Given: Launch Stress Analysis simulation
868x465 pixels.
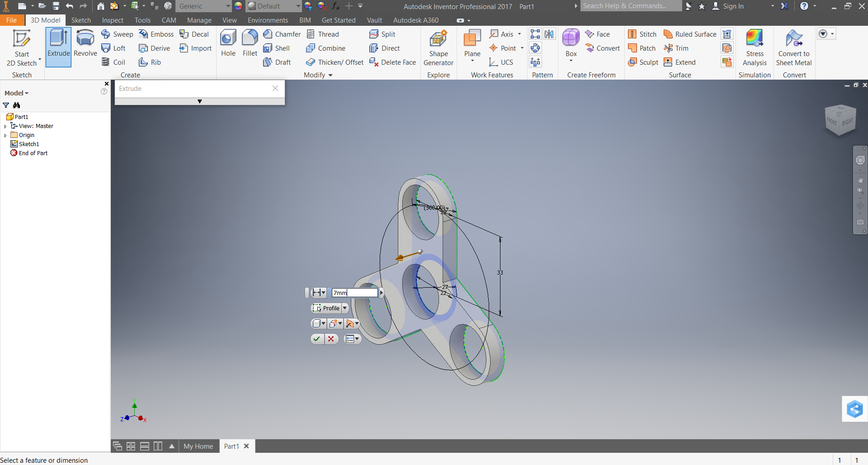Looking at the screenshot, I should coord(755,48).
